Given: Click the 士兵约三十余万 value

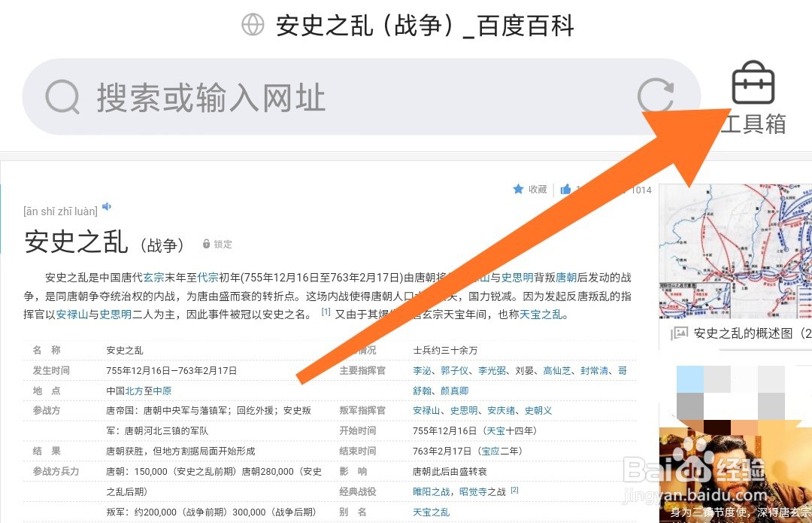Looking at the screenshot, I should 445,351.
